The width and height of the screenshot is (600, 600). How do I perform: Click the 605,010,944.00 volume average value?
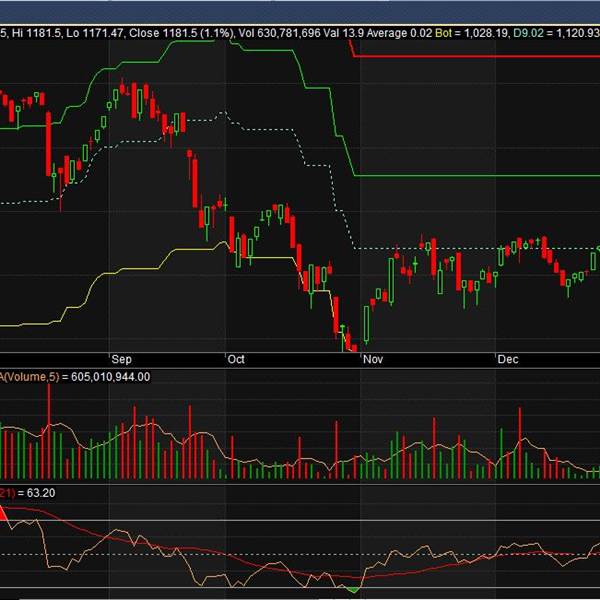click(110, 377)
